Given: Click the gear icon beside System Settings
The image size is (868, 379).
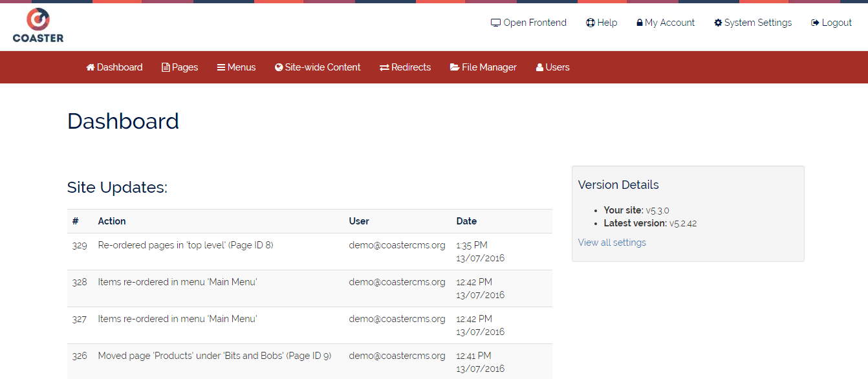Looking at the screenshot, I should click(718, 23).
